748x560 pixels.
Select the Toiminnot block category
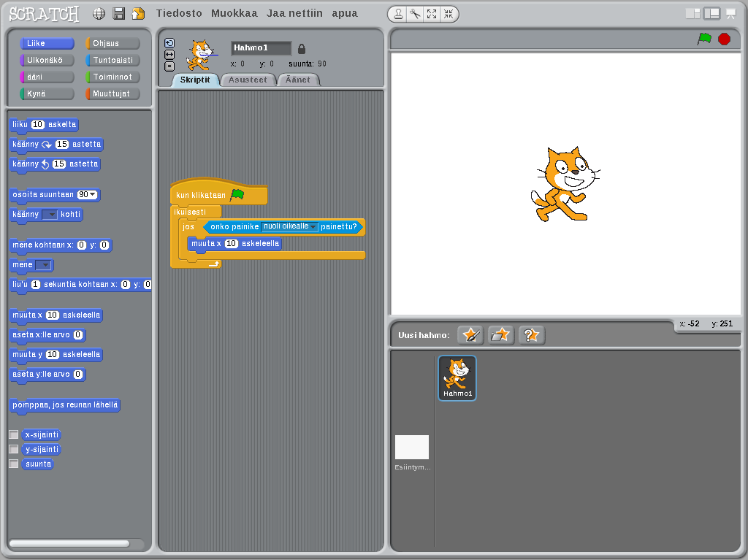point(112,77)
